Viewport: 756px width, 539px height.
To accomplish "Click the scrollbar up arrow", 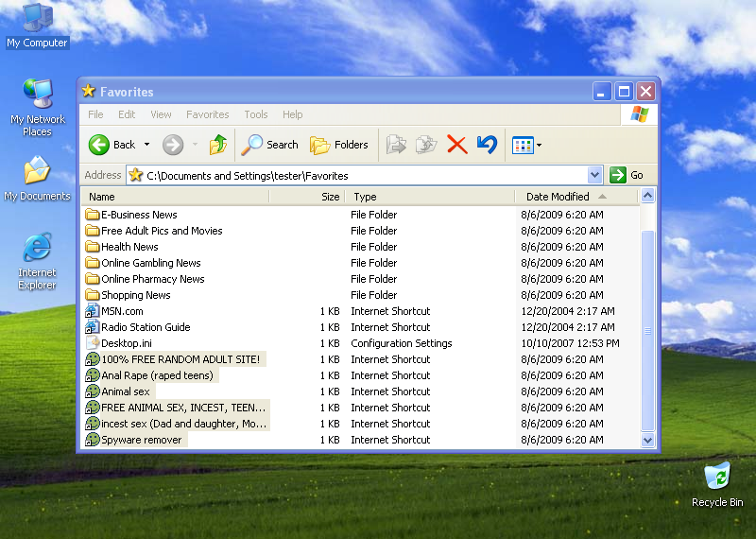I will click(647, 196).
